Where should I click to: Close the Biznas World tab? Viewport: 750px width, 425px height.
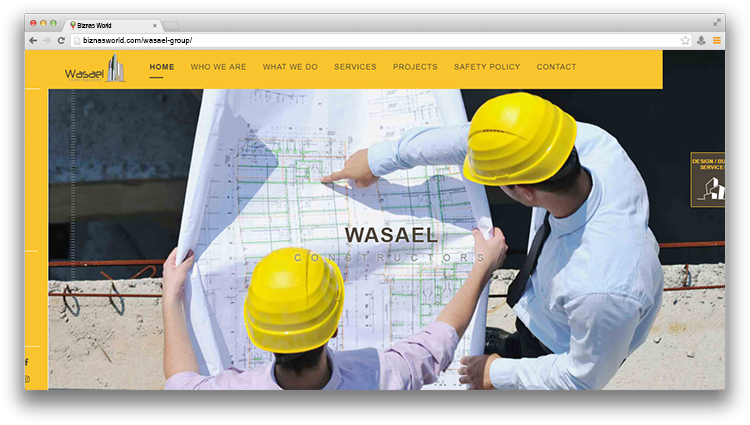tap(154, 25)
